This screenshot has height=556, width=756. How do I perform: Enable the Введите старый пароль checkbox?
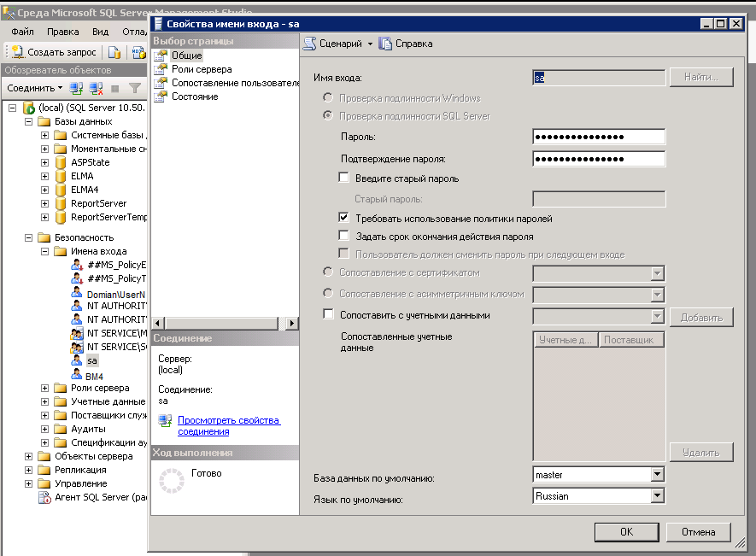point(344,179)
